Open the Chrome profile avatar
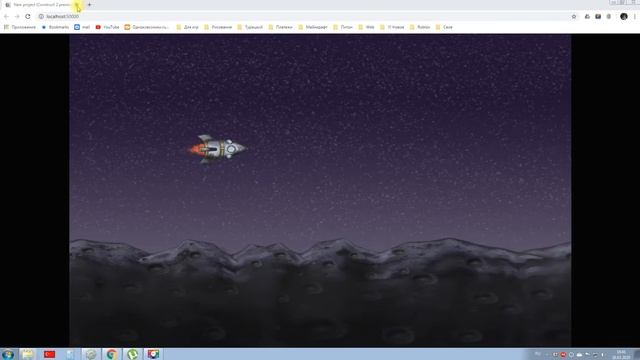Screen dimensions: 640x360 (x=624, y=16)
